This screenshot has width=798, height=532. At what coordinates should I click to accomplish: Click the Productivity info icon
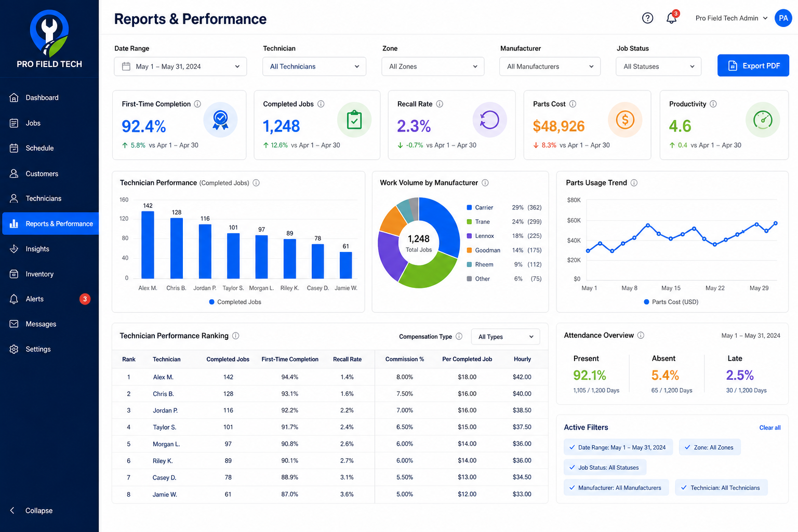click(713, 104)
